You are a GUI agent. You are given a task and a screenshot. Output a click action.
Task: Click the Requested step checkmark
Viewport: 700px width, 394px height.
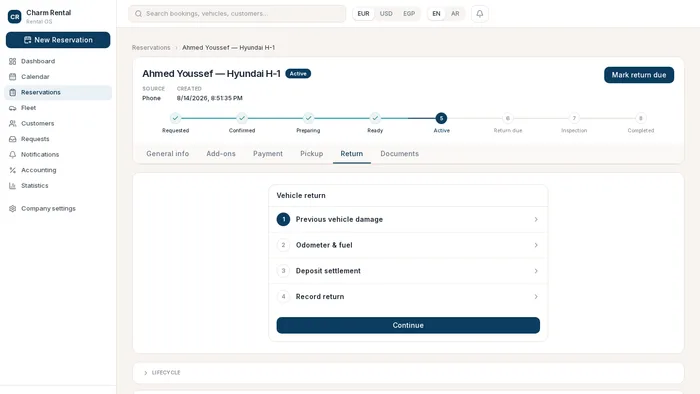(175, 118)
